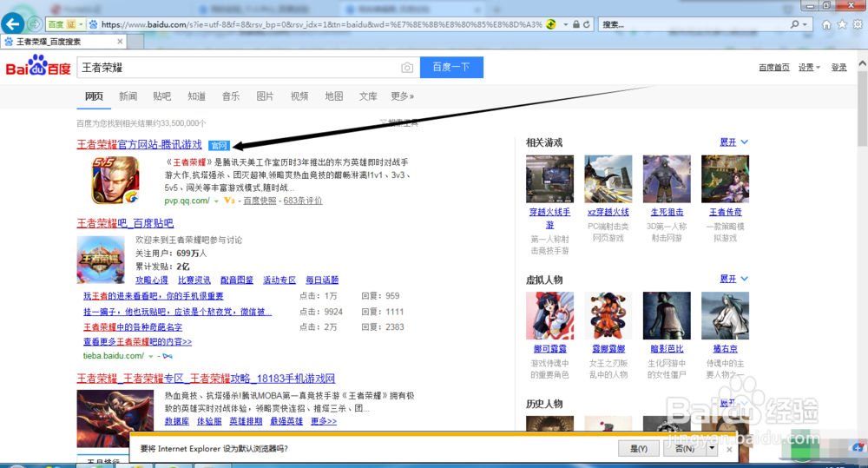Click the xz穿越火线 game thumbnail
This screenshot has width=868, height=468.
[608, 179]
